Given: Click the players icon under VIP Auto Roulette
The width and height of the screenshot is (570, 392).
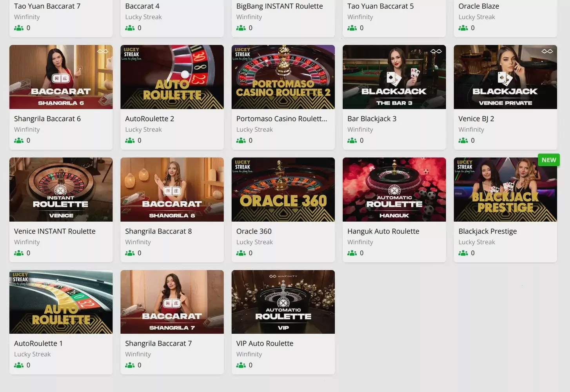Looking at the screenshot, I should (x=241, y=365).
